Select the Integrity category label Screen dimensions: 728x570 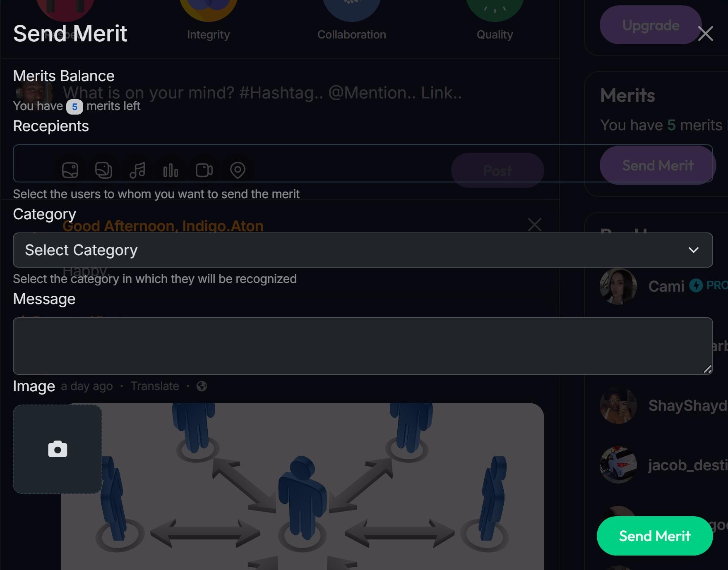pos(208,34)
